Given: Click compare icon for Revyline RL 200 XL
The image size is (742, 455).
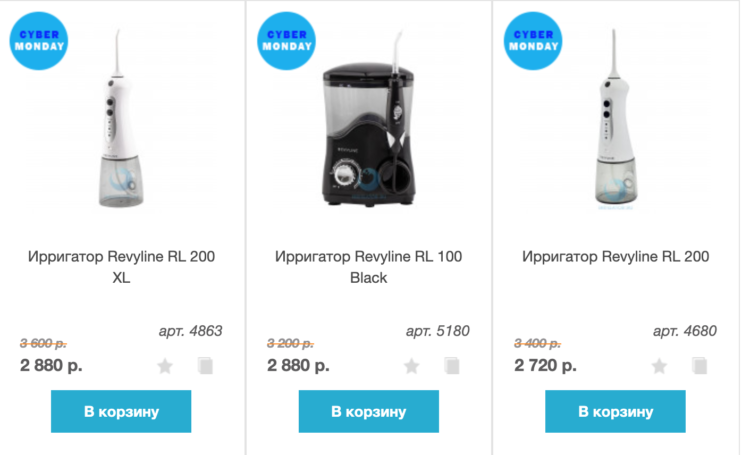Looking at the screenshot, I should [x=205, y=366].
